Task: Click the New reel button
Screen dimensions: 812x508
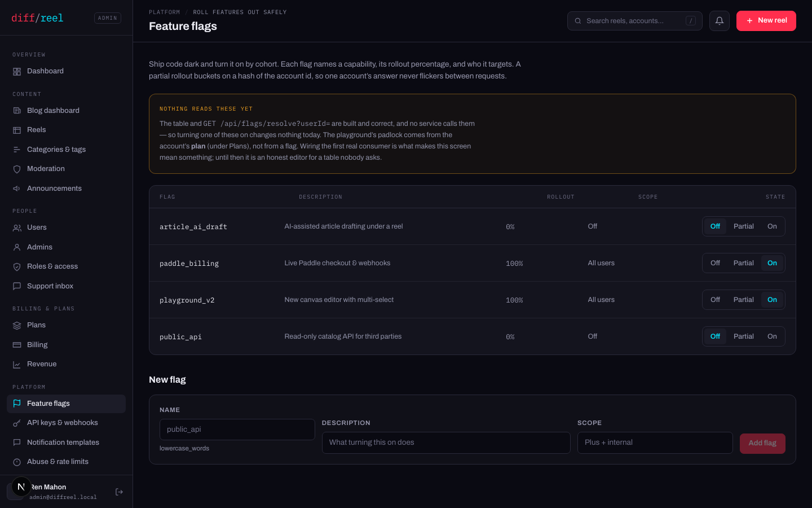Action: click(766, 21)
